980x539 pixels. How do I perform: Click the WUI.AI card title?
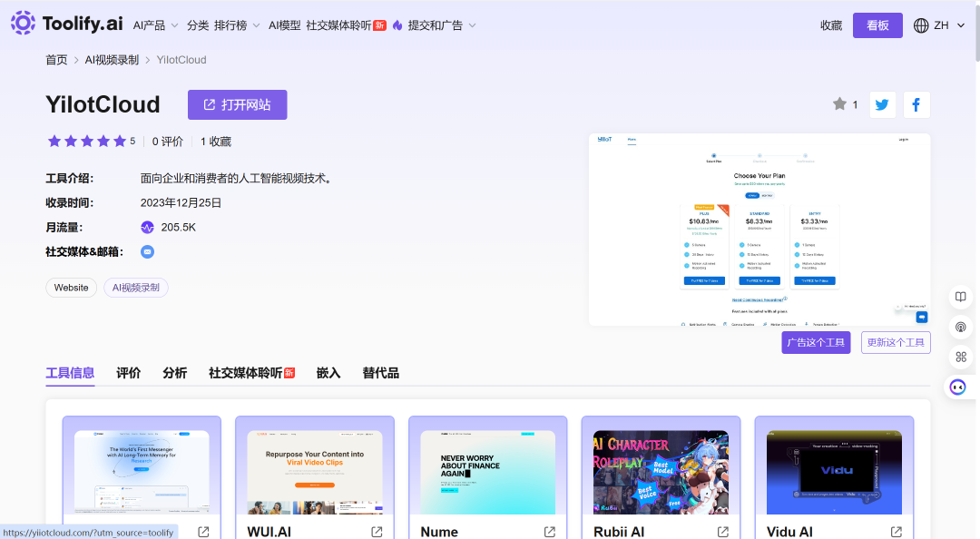coord(269,532)
